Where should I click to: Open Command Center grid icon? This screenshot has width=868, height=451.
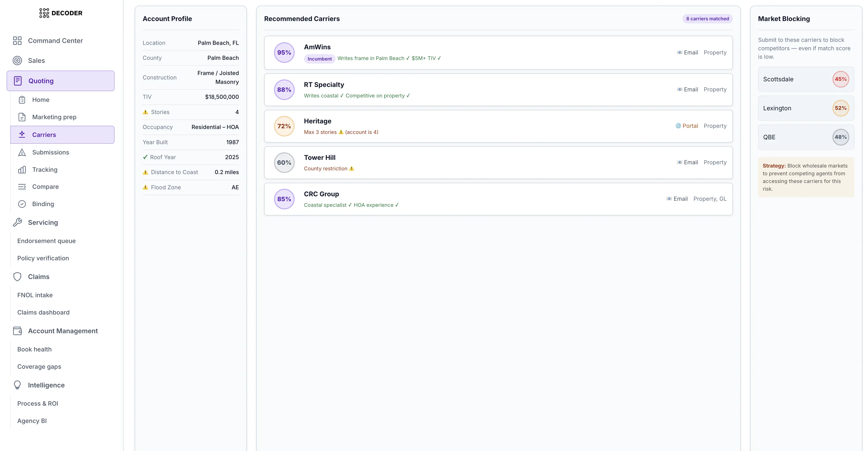[x=17, y=41]
